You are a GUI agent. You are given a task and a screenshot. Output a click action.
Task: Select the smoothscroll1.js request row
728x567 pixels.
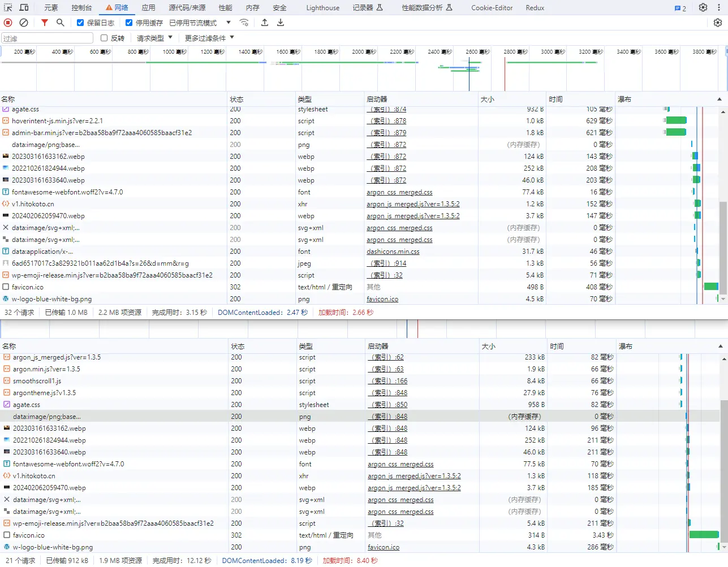37,381
